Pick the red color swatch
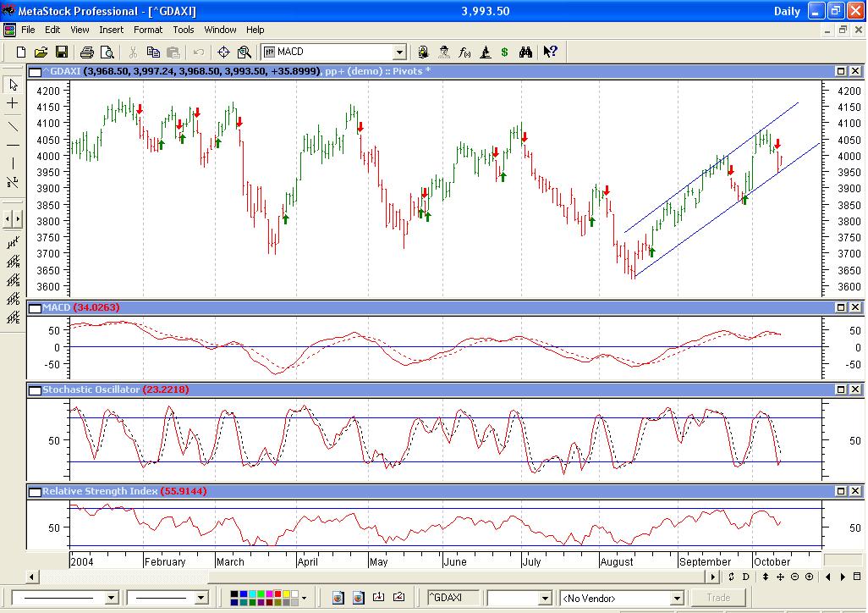 click(x=277, y=594)
